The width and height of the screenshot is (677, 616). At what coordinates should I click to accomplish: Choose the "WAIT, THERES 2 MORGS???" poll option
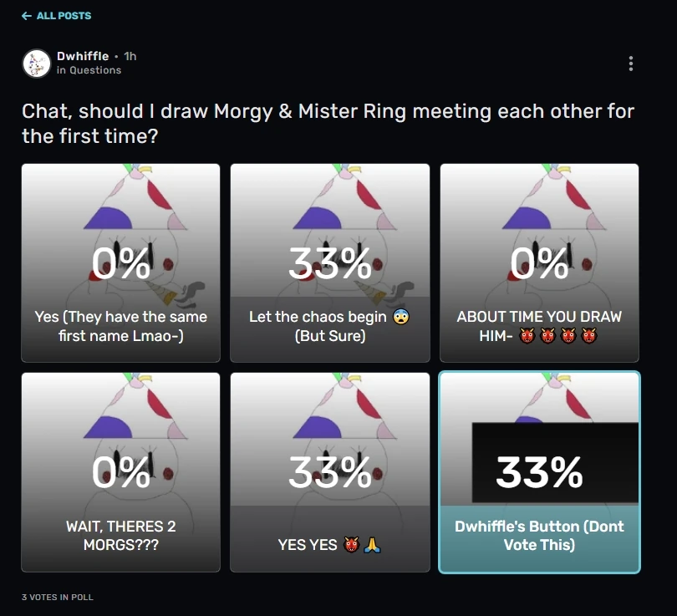(120, 536)
